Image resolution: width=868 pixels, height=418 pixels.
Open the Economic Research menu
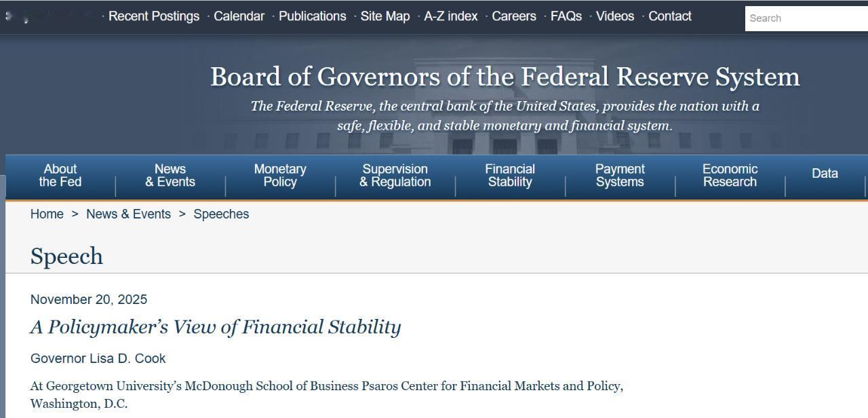730,175
